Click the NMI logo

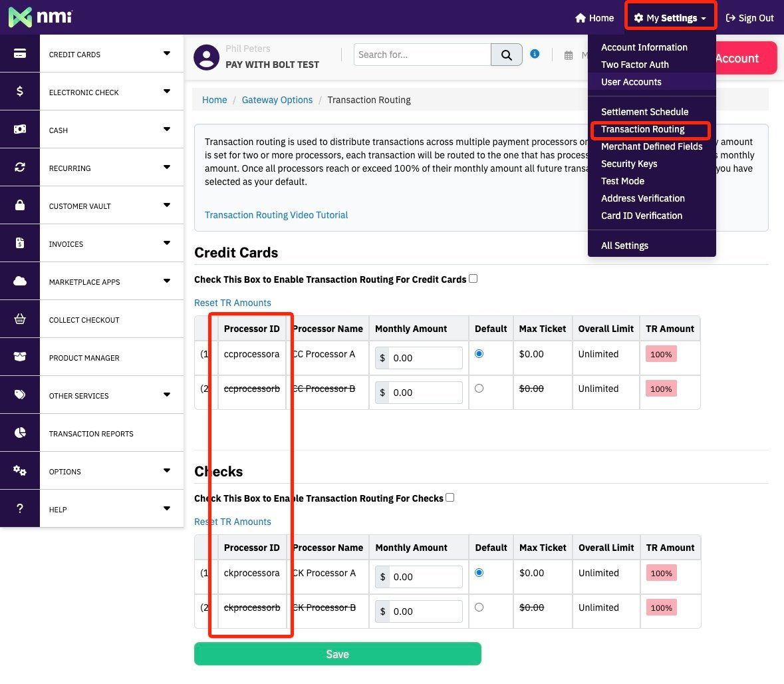click(x=40, y=17)
